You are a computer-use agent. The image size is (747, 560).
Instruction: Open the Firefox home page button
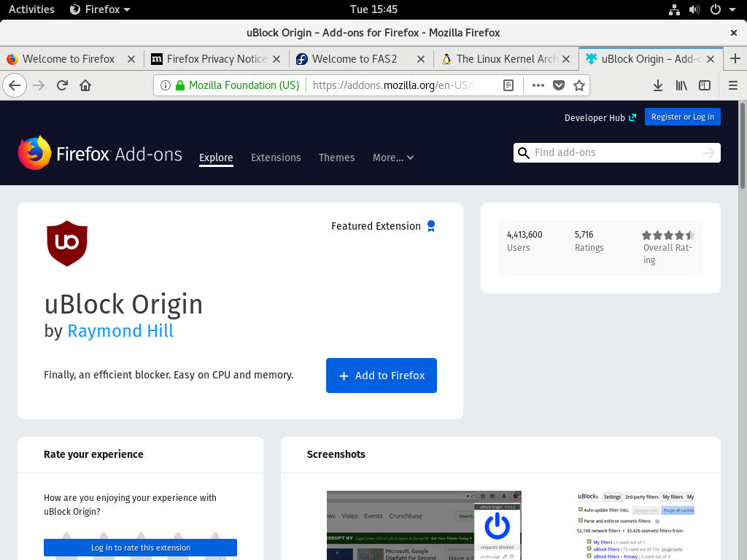coord(85,86)
